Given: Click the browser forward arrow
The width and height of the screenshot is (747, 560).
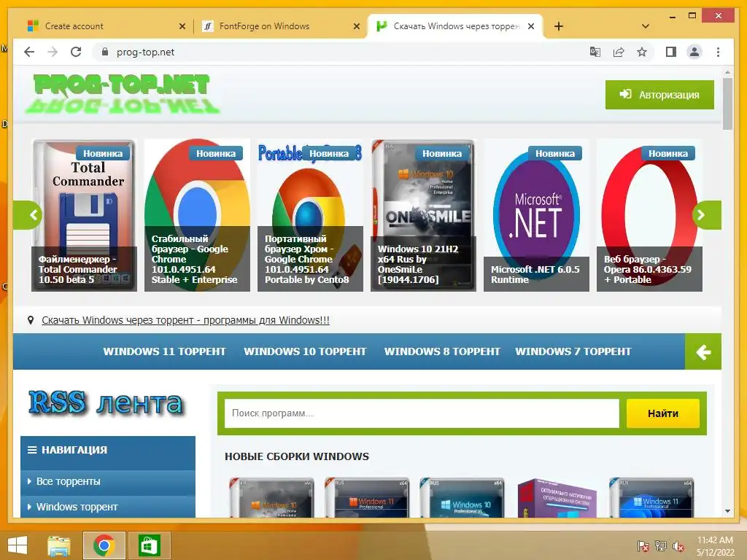Looking at the screenshot, I should coord(53,52).
